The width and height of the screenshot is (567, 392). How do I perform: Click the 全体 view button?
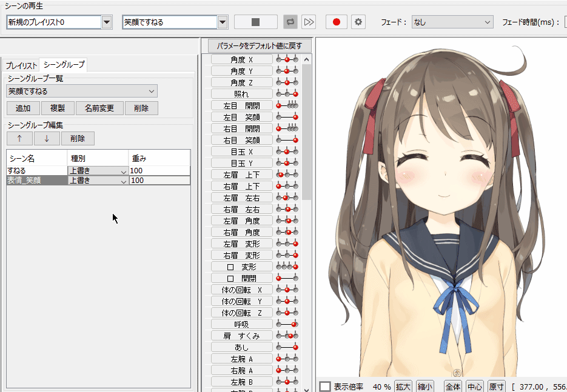[453, 387]
